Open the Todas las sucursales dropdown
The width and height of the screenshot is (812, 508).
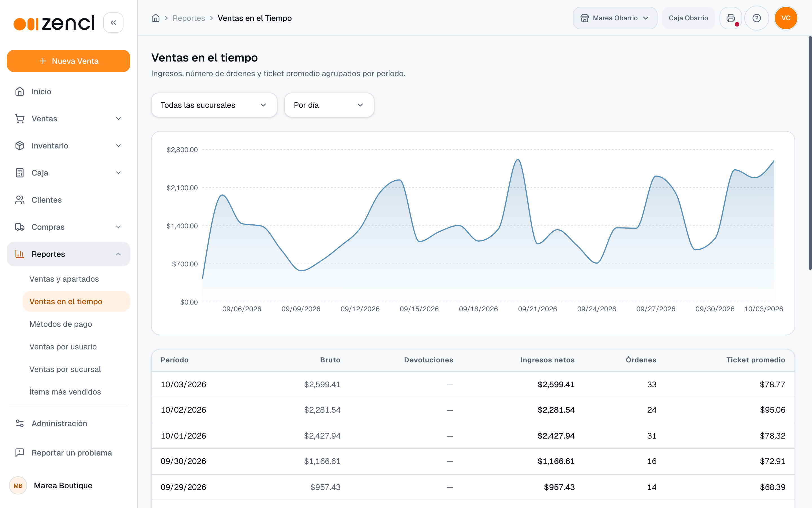[x=214, y=105]
